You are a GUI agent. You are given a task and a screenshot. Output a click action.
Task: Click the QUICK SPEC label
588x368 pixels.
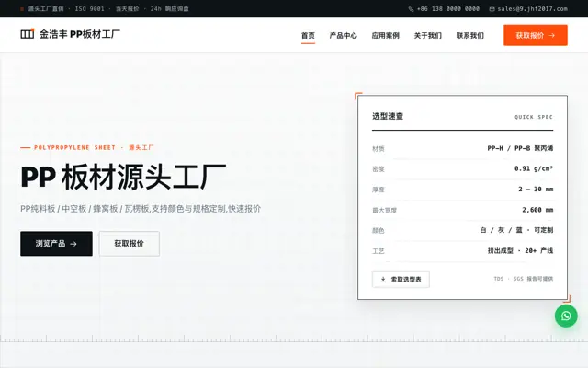coord(534,117)
